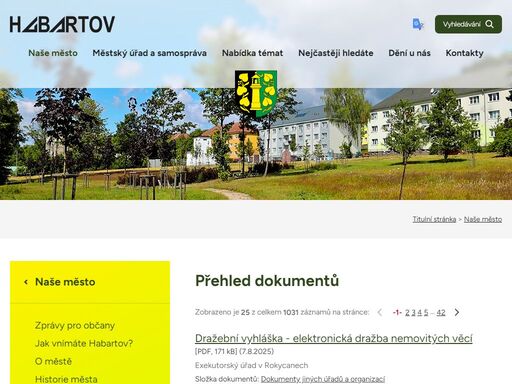The image size is (512, 384).
Task: Open the Dražební vyhláška document link
Action: [334, 338]
